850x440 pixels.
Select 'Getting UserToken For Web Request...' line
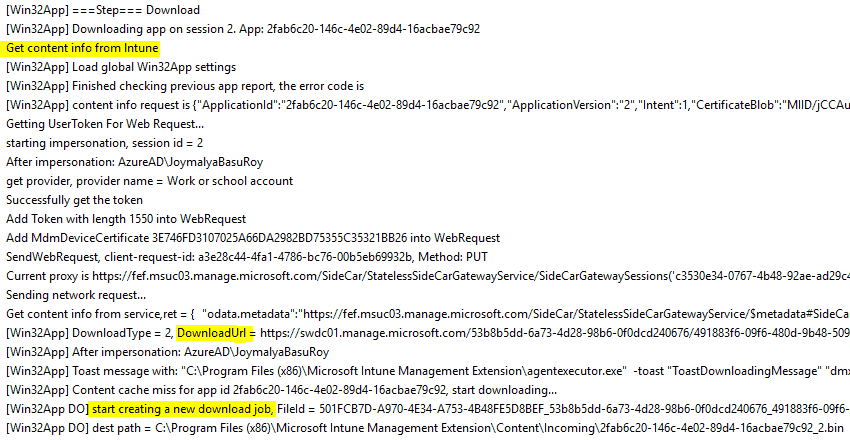[105, 124]
